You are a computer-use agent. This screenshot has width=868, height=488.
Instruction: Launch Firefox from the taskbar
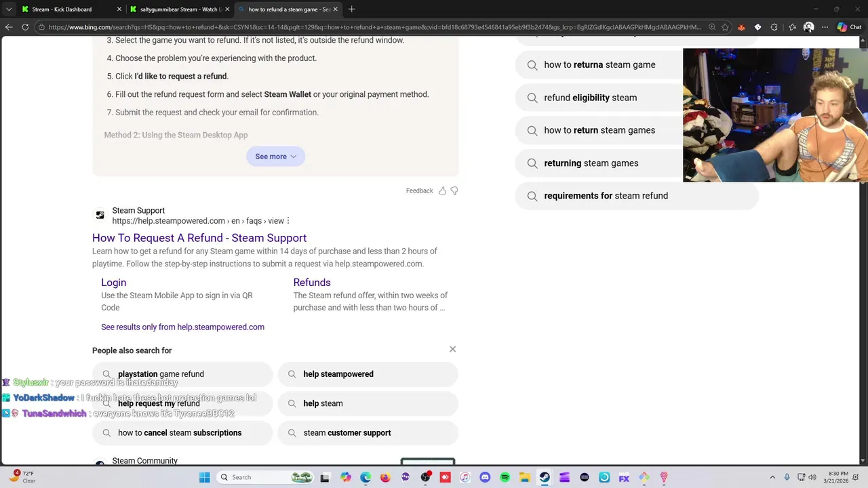pyautogui.click(x=385, y=477)
